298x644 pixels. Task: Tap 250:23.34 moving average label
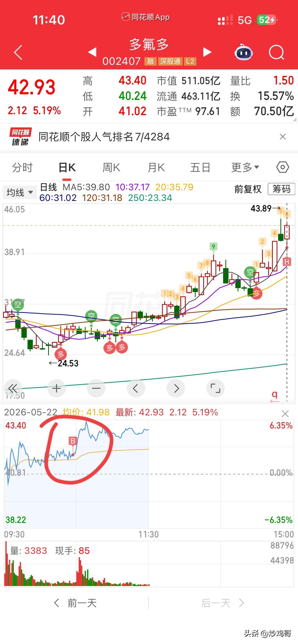(150, 198)
